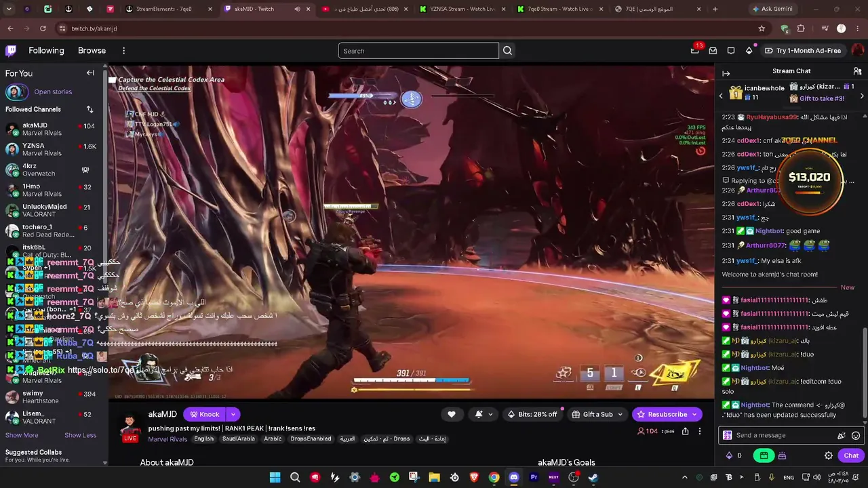Bookmark this page with star icon

pos(762,28)
